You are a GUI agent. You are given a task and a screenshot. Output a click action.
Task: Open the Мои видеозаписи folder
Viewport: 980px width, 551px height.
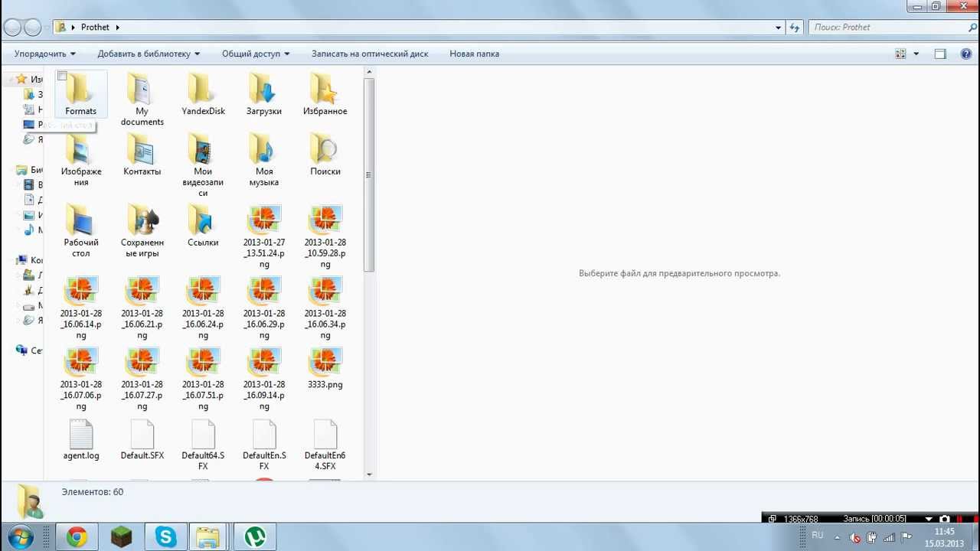pos(203,165)
